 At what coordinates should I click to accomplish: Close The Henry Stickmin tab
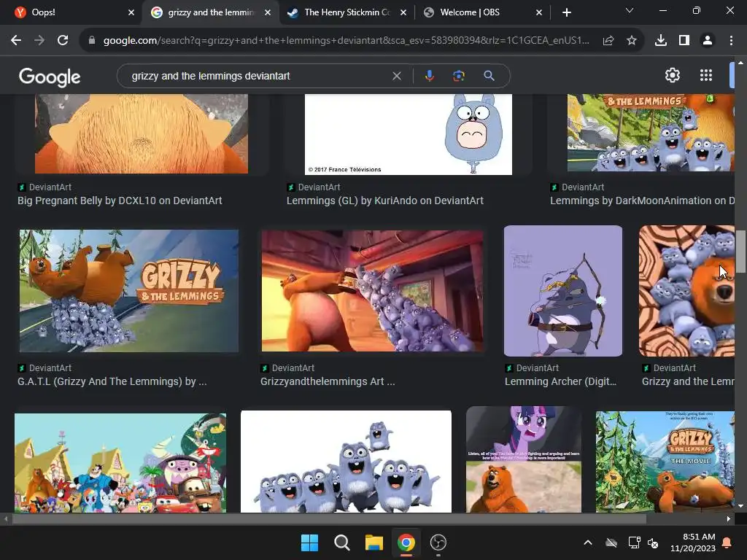(403, 12)
